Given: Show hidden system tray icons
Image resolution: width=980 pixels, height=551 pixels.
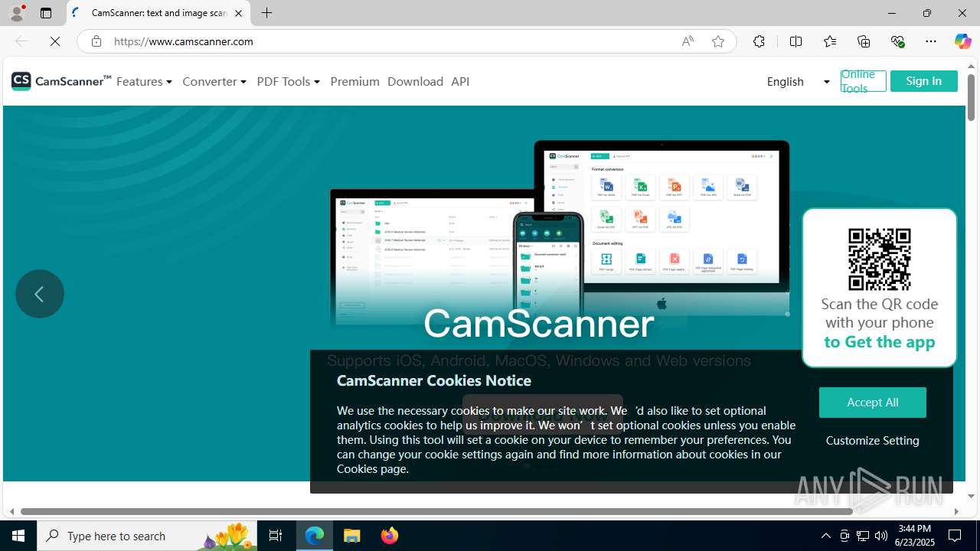Looking at the screenshot, I should 825,536.
